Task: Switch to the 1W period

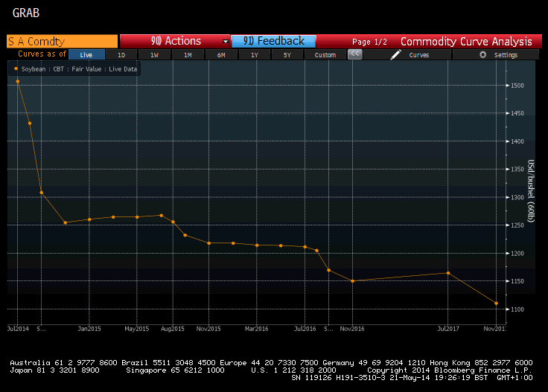Action: (x=154, y=55)
